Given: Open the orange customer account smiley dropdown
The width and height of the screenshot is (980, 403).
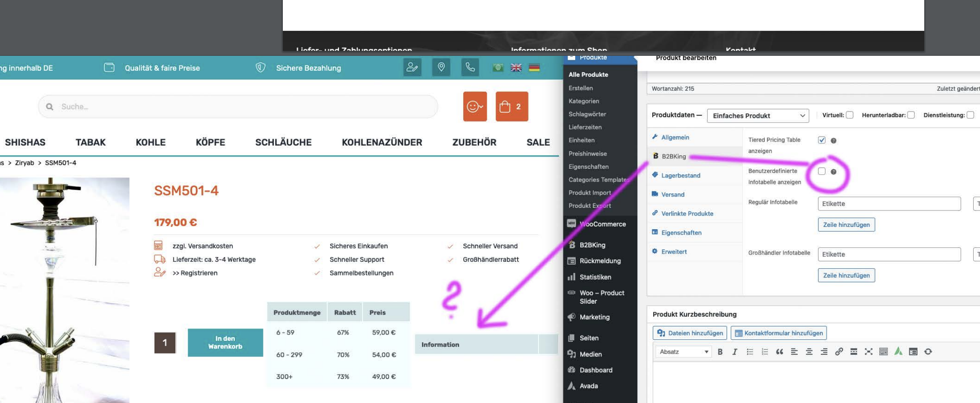Looking at the screenshot, I should pyautogui.click(x=475, y=107).
